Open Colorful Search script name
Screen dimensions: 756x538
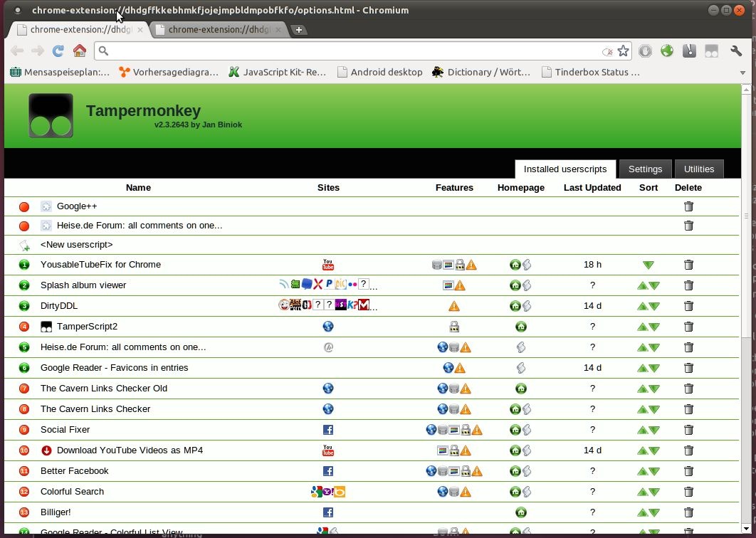click(x=73, y=492)
